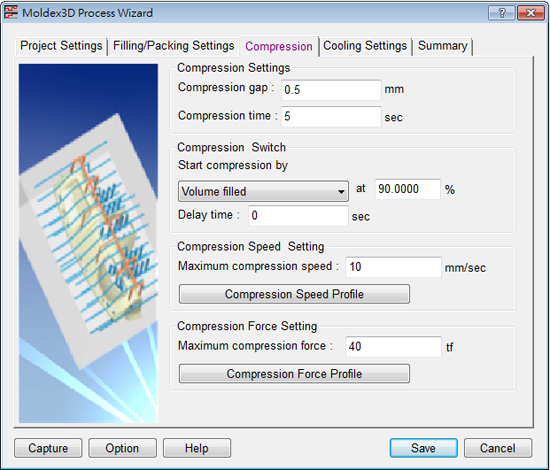550x470 pixels.
Task: Click the Start compression by label
Action: click(233, 165)
